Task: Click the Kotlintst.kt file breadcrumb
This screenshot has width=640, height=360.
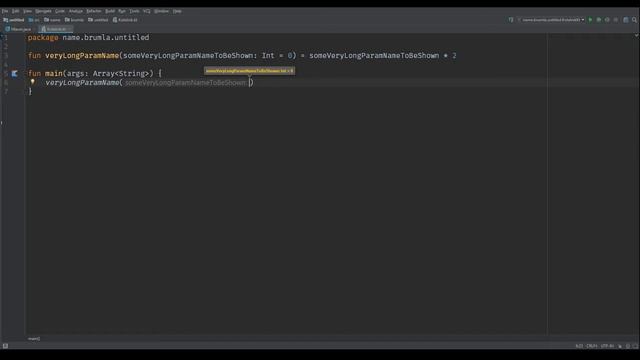Action: pyautogui.click(x=125, y=20)
